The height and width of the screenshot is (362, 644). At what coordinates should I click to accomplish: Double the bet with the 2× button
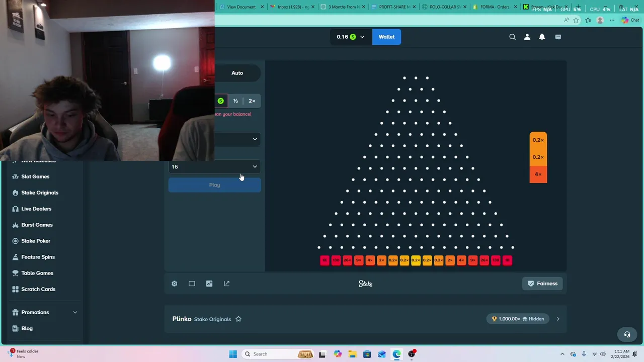tap(252, 101)
